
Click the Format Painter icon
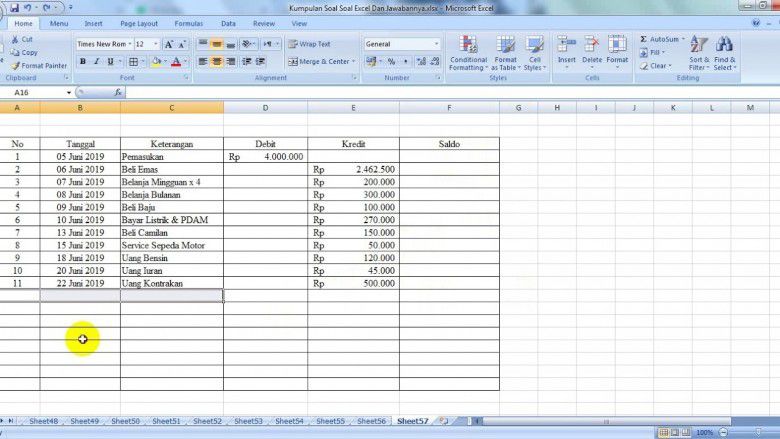tap(15, 66)
